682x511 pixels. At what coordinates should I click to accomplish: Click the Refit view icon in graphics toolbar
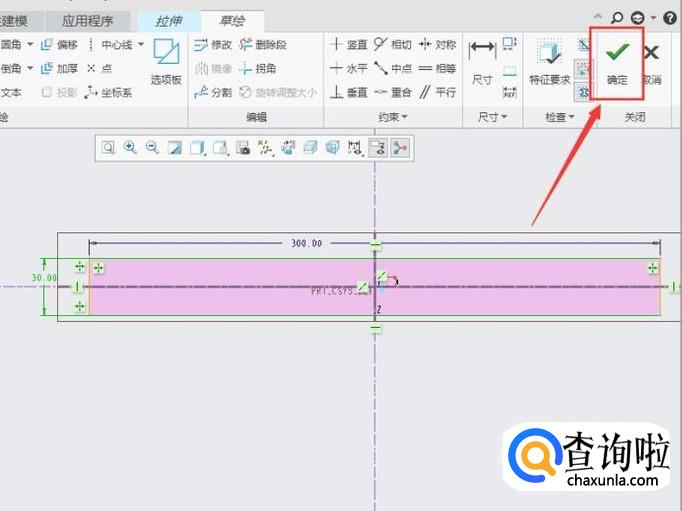coord(108,148)
